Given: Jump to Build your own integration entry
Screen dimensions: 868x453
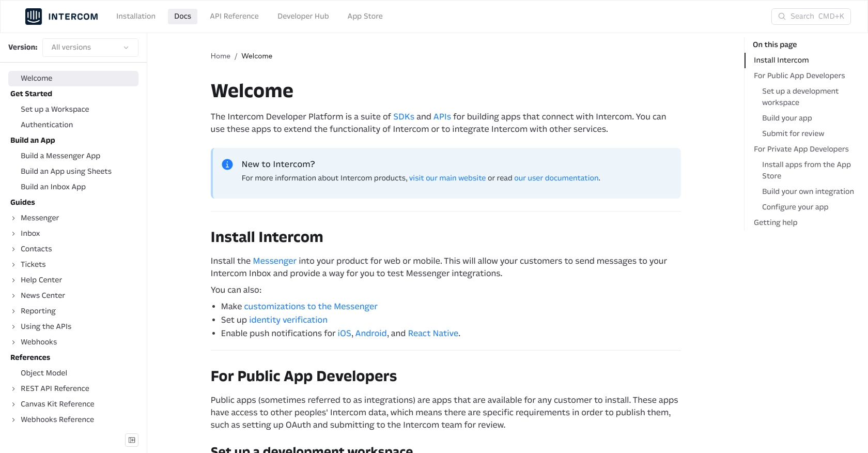Looking at the screenshot, I should (808, 192).
